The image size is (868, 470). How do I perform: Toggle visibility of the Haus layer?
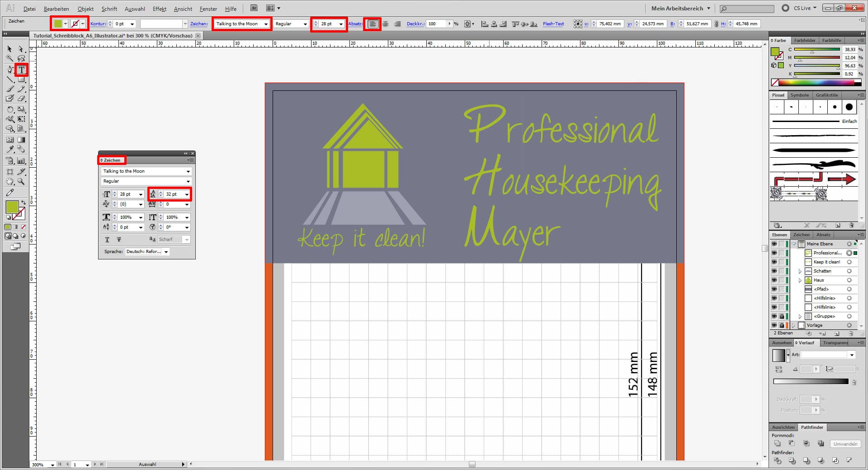tap(774, 280)
